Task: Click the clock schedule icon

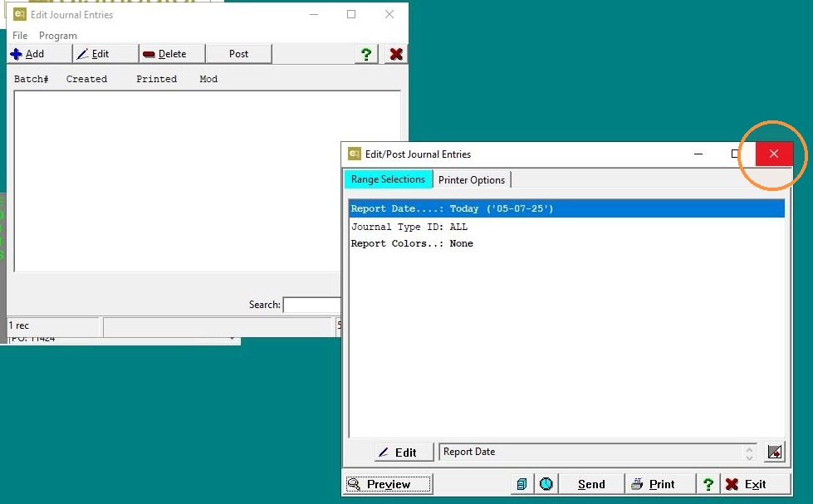Action: [546, 484]
